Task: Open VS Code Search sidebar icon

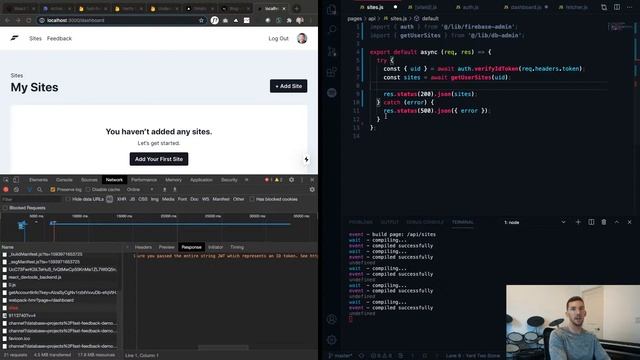Action: tap(332, 29)
